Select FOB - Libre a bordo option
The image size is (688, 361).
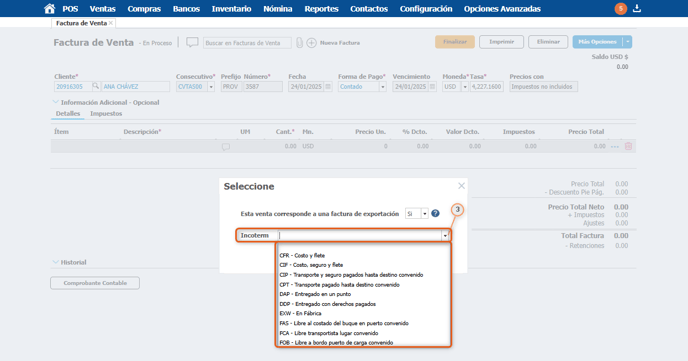point(336,343)
